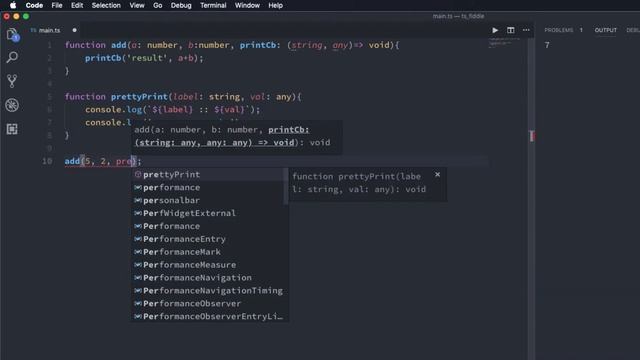Run code with the play button

pos(495,30)
